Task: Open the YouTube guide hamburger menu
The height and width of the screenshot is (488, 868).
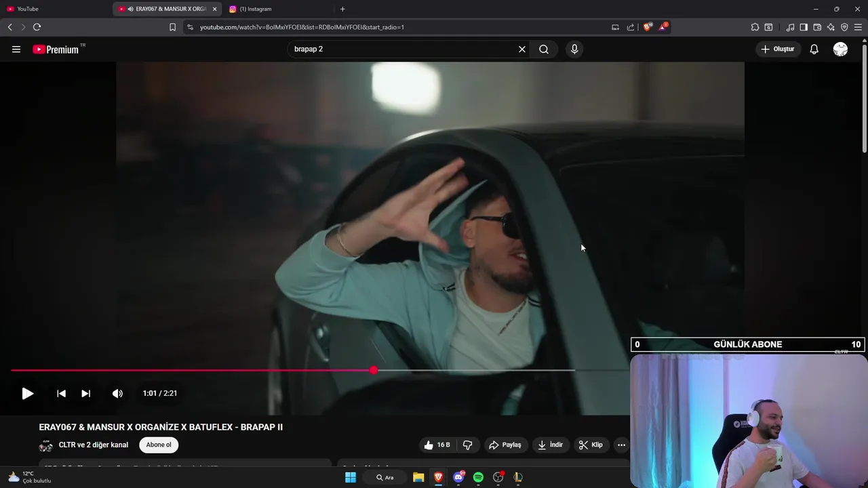Action: click(16, 49)
